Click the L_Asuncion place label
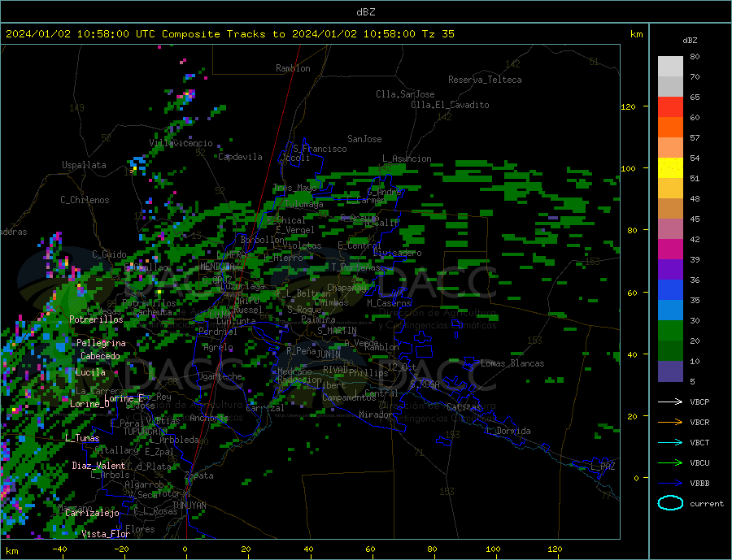Viewport: 732px width, 560px height. (407, 158)
